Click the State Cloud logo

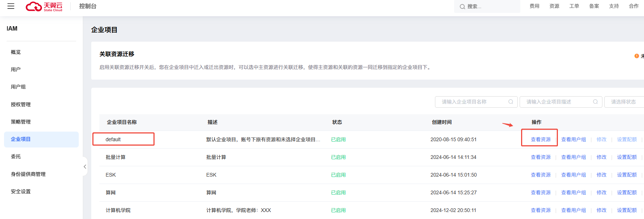tap(44, 6)
